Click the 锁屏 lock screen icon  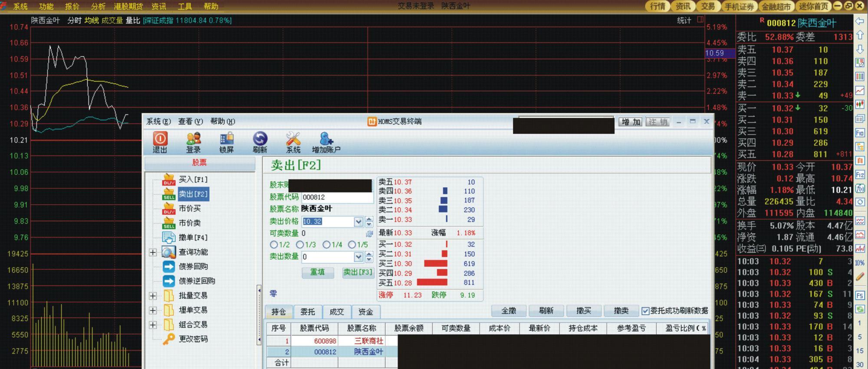[x=227, y=143]
